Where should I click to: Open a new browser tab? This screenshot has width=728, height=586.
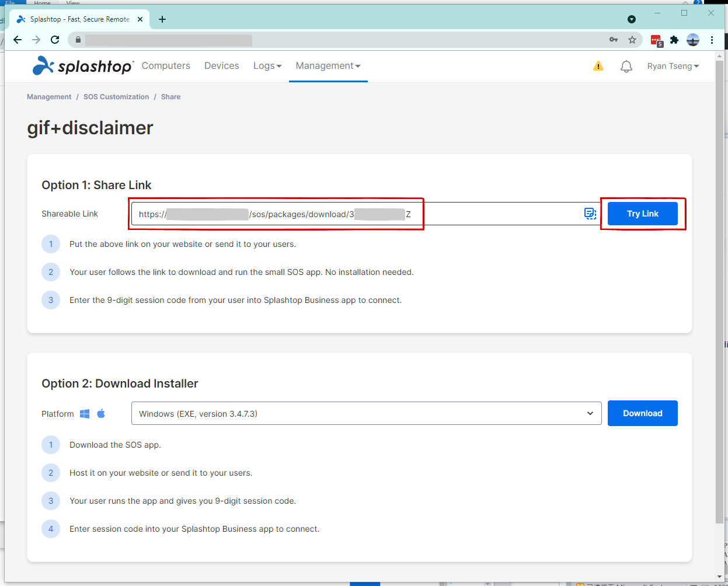tap(162, 19)
